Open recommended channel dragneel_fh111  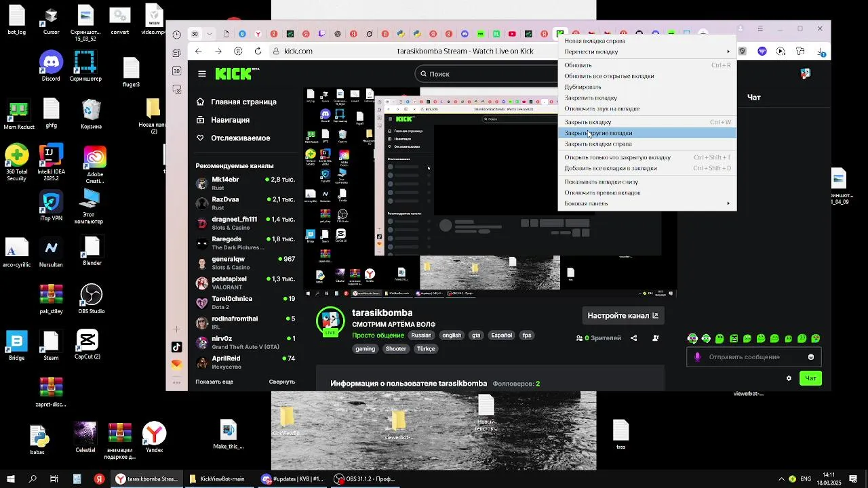click(x=245, y=223)
